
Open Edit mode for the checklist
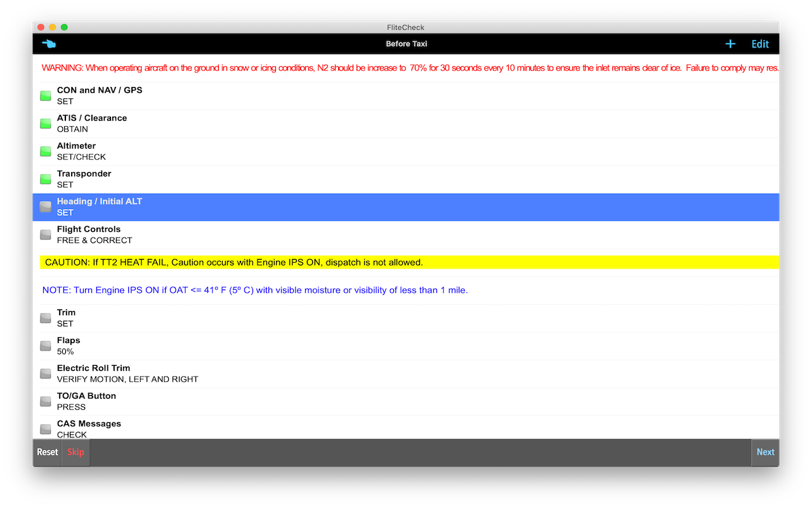(760, 44)
